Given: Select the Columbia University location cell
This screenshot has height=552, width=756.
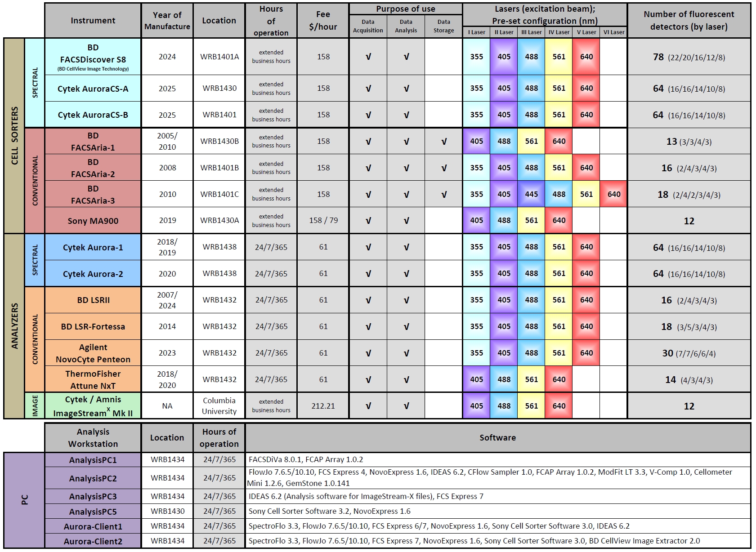Looking at the screenshot, I should pos(219,406).
